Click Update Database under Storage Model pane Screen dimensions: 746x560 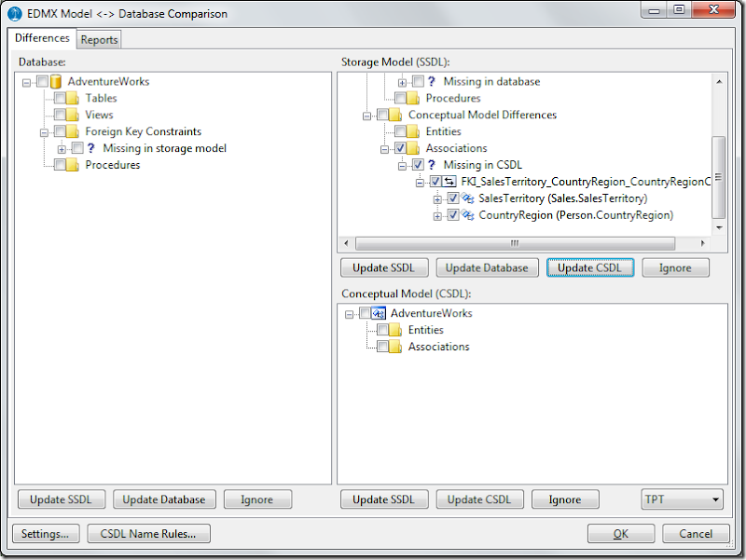pos(487,267)
